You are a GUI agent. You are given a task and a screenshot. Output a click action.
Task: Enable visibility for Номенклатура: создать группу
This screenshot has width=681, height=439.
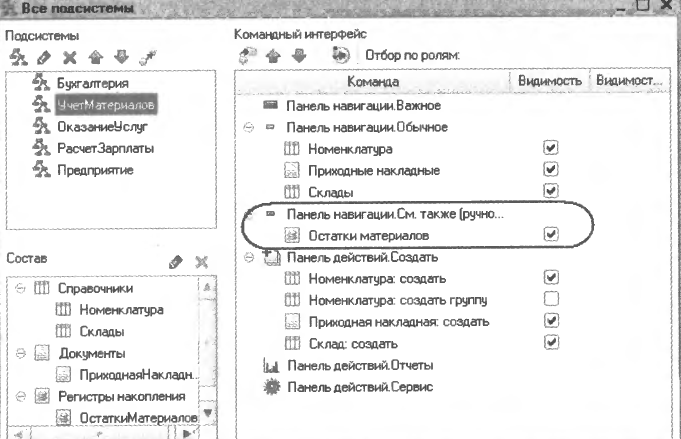[x=551, y=299]
